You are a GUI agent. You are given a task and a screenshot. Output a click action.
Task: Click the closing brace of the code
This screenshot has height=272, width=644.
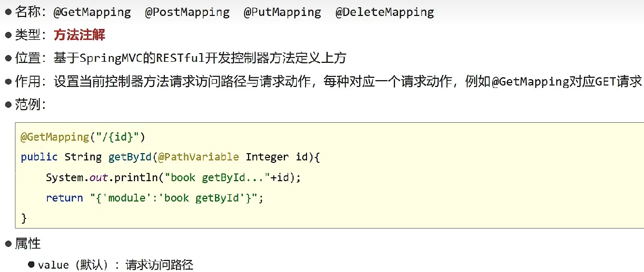point(24,218)
